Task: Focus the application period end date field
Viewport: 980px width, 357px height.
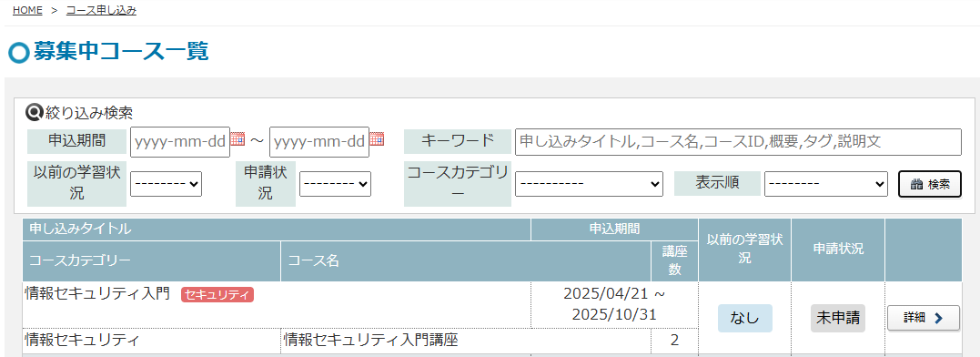Action: [x=318, y=142]
